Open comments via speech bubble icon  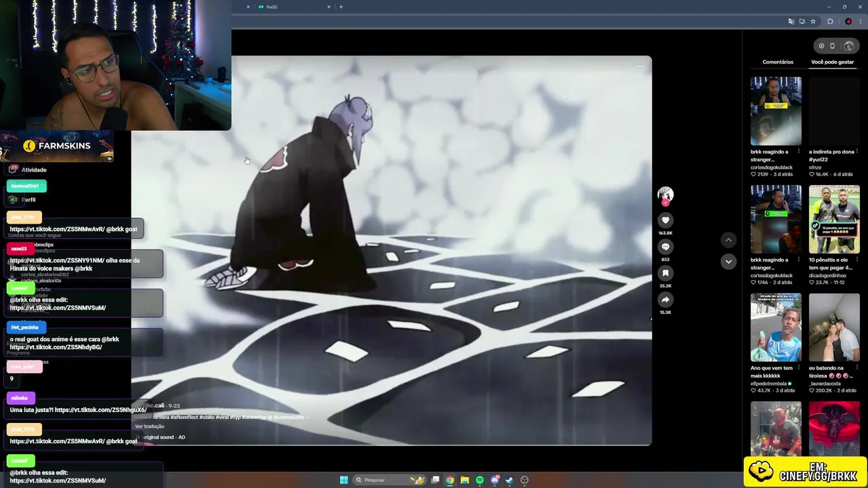point(665,247)
